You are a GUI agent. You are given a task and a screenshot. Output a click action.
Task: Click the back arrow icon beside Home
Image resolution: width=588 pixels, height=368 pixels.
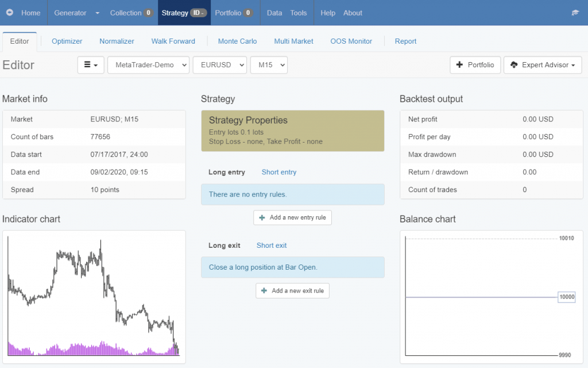[10, 13]
